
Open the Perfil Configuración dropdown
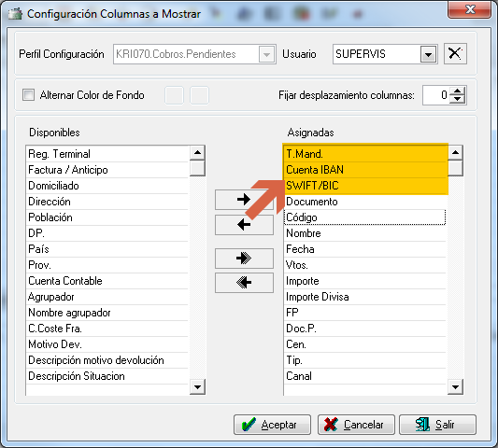click(266, 54)
